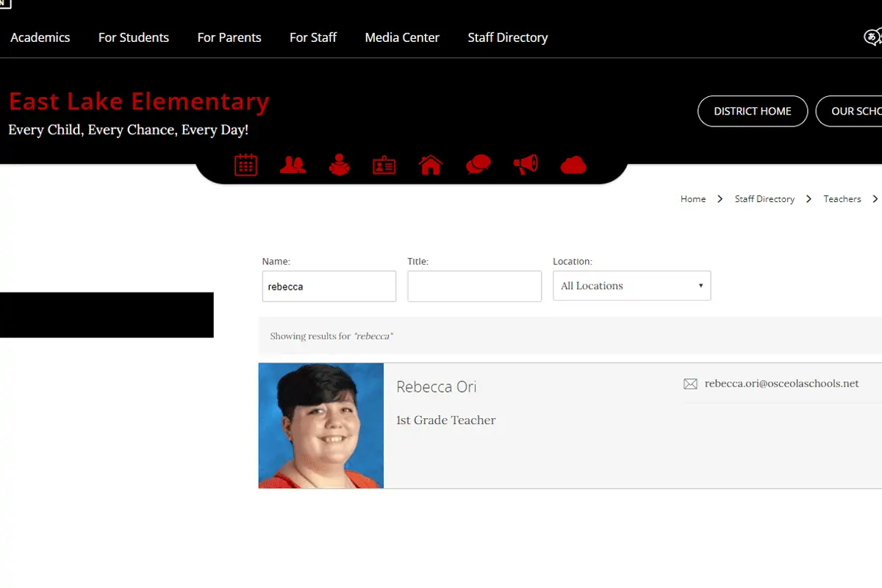Viewport: 882px width, 588px height.
Task: Open the Rebecca Ori name link
Action: tap(437, 387)
